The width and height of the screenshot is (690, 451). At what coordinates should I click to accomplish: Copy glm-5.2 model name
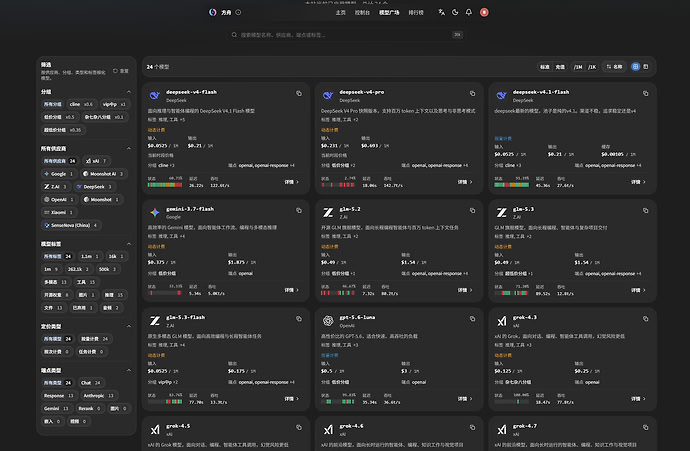point(472,210)
